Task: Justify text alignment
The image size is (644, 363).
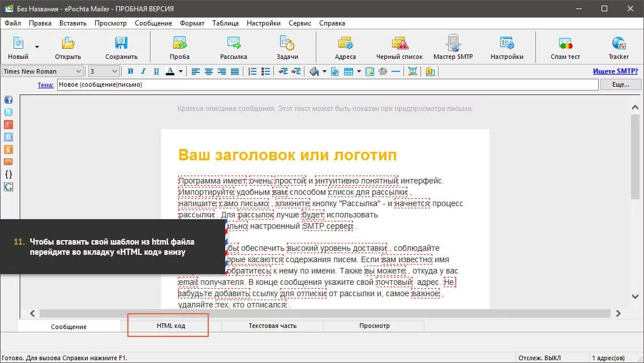Action: coord(235,71)
